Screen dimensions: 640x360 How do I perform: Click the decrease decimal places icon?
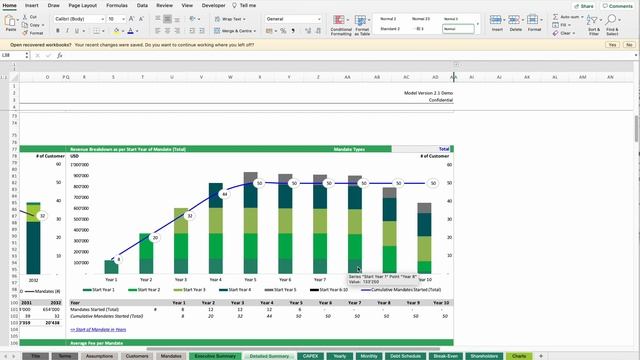click(x=318, y=31)
